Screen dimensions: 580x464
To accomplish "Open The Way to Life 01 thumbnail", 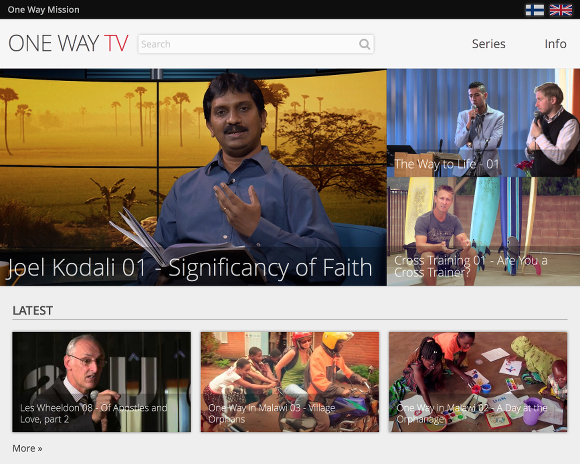I will (x=483, y=123).
